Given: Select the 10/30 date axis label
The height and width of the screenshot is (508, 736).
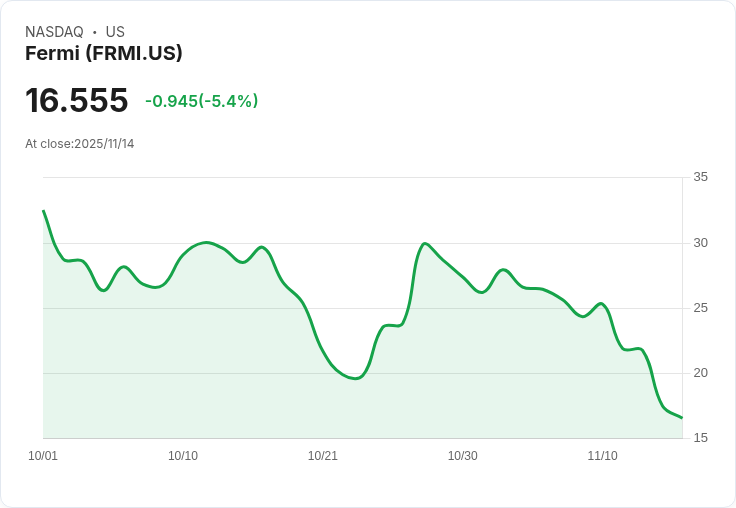Looking at the screenshot, I should 463,456.
